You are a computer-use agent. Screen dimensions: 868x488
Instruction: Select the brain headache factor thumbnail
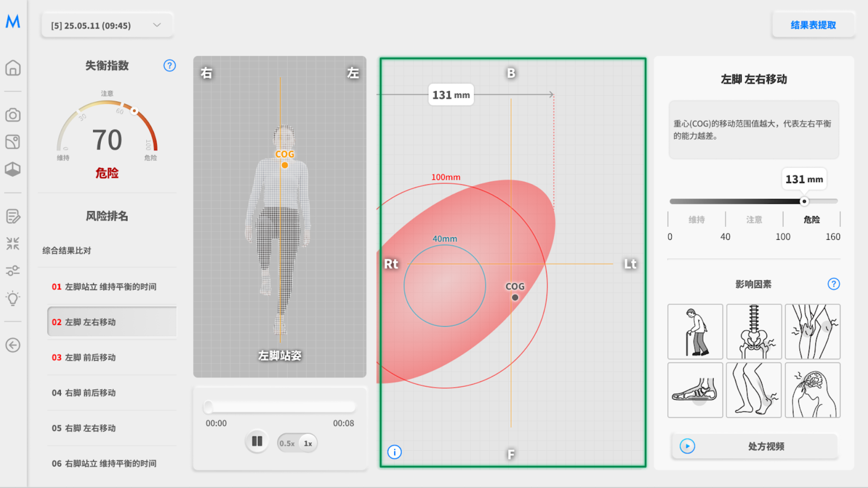(x=812, y=390)
